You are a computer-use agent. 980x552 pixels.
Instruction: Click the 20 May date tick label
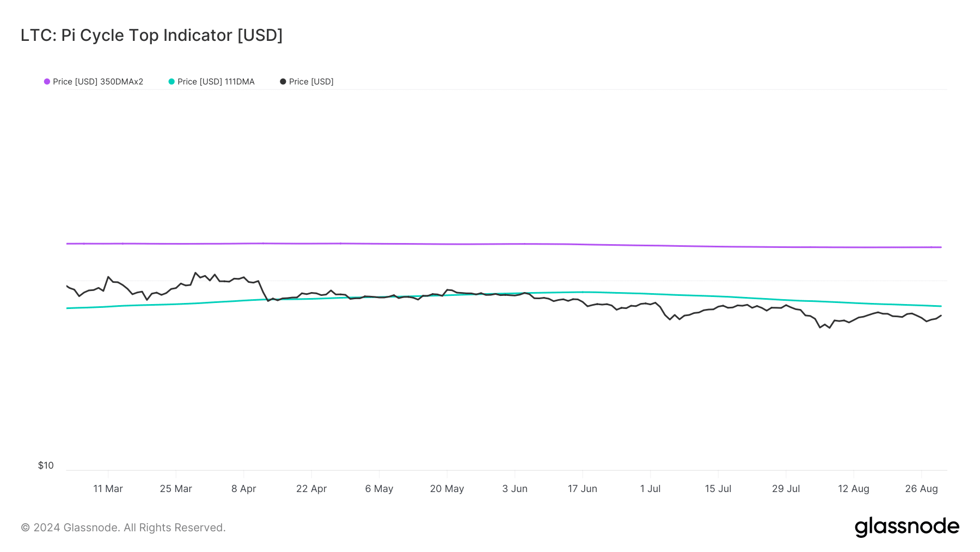447,489
